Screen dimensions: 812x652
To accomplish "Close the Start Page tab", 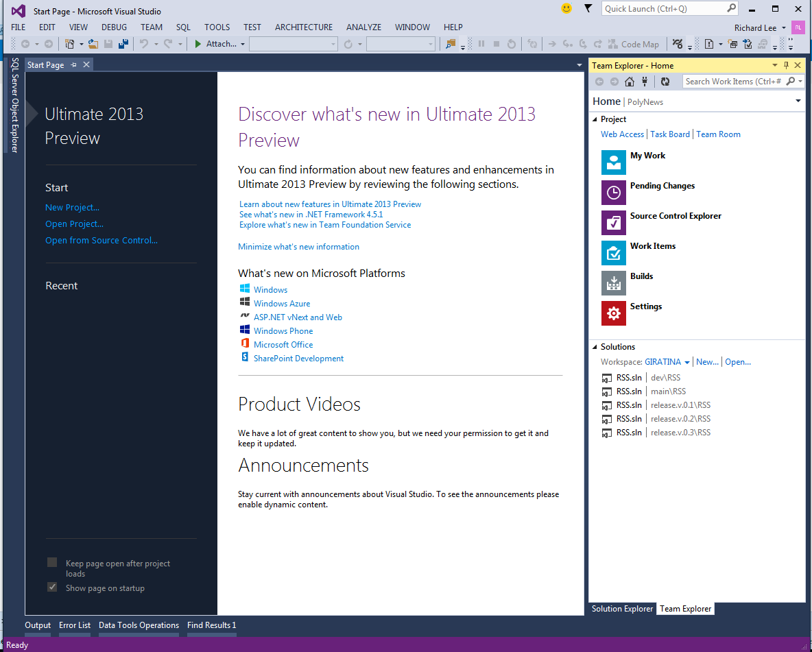I will tap(86, 64).
